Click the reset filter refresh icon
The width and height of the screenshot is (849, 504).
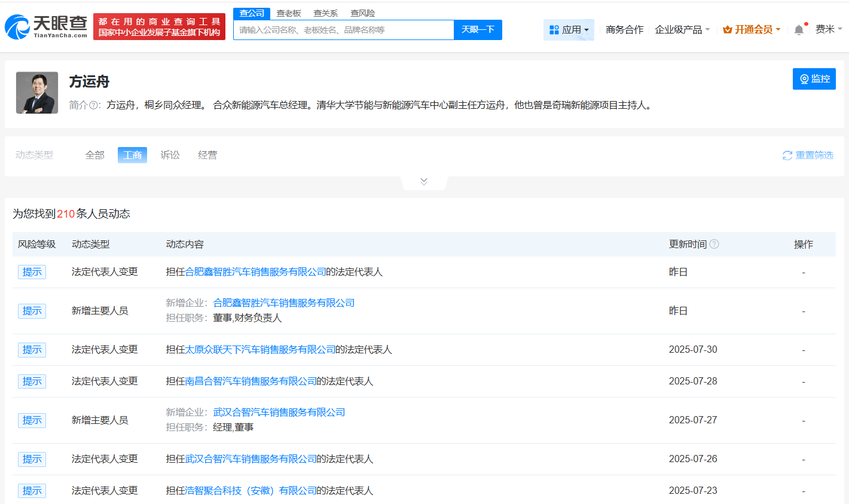click(787, 155)
